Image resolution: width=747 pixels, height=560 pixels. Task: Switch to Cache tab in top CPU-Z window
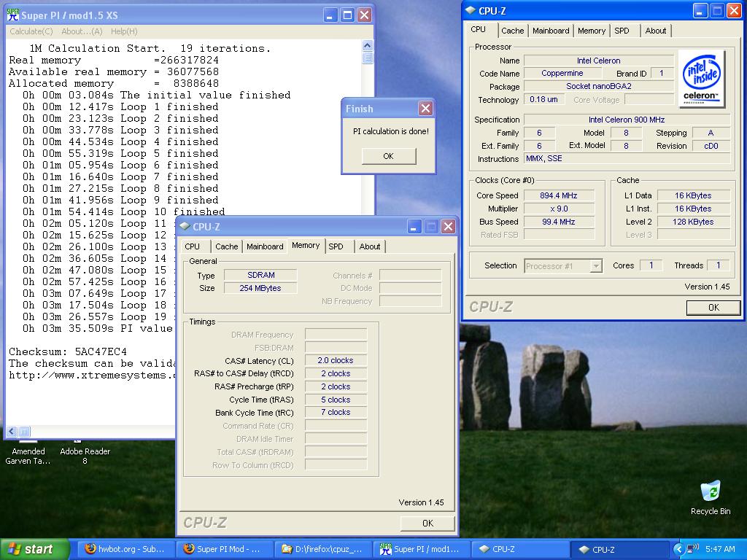tap(513, 31)
